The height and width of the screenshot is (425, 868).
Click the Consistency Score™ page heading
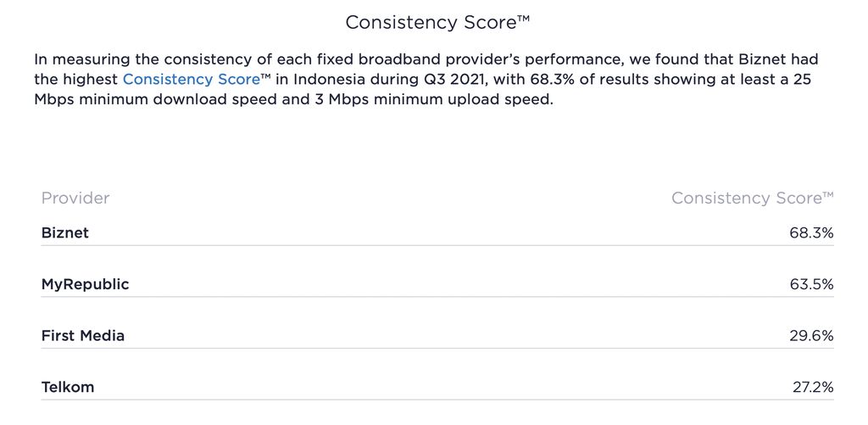(x=437, y=23)
